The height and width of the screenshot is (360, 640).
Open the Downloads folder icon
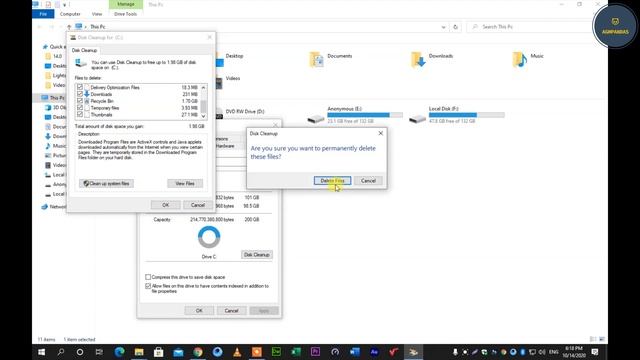[418, 60]
